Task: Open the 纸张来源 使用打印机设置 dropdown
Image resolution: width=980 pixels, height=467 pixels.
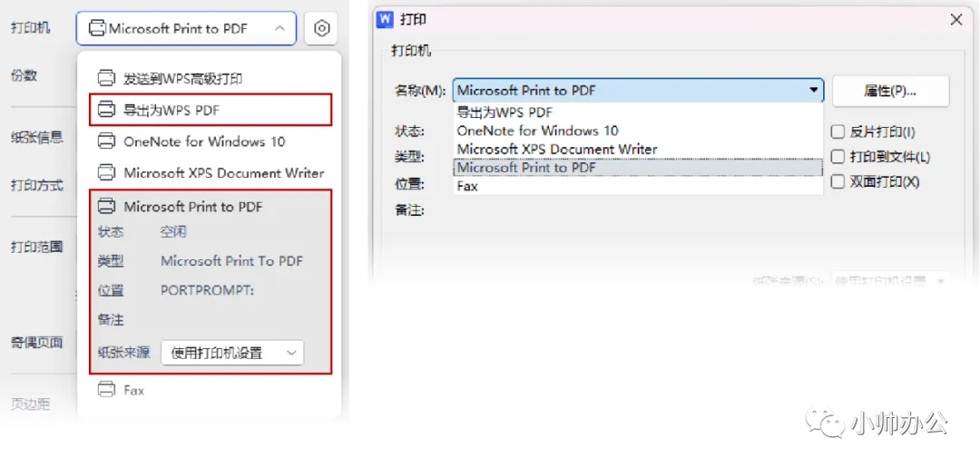Action: pos(232,353)
